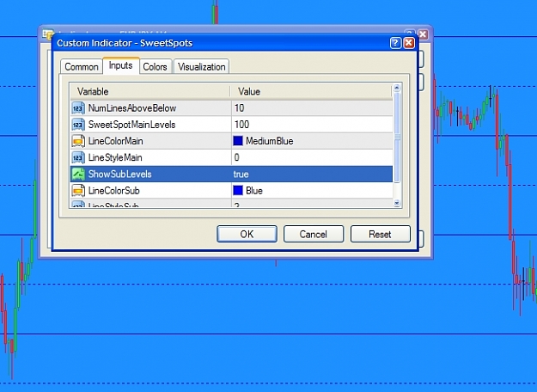
Task: Select the NumLinesAboveBelow variable row
Action: point(231,108)
